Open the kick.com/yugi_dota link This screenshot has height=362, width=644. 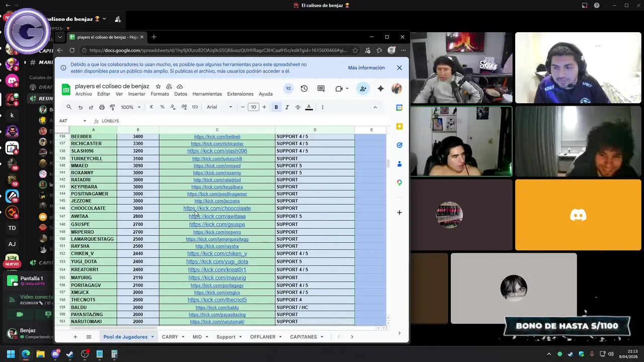pos(217,261)
